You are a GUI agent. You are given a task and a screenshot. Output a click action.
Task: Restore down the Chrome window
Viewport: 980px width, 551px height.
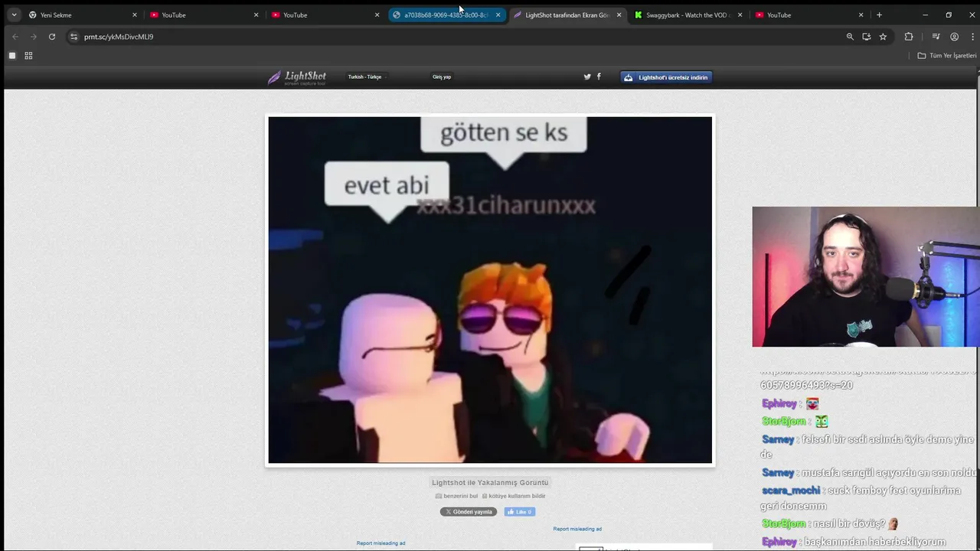coord(949,15)
